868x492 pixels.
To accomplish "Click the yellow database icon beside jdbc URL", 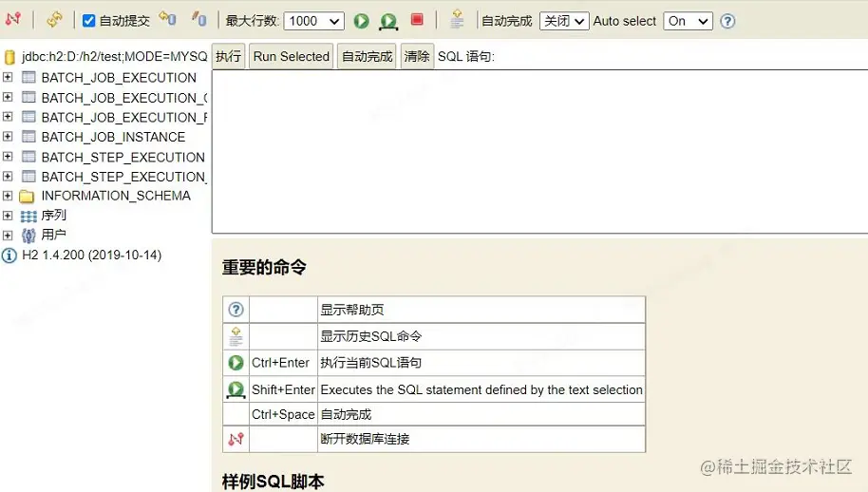I will [9, 57].
